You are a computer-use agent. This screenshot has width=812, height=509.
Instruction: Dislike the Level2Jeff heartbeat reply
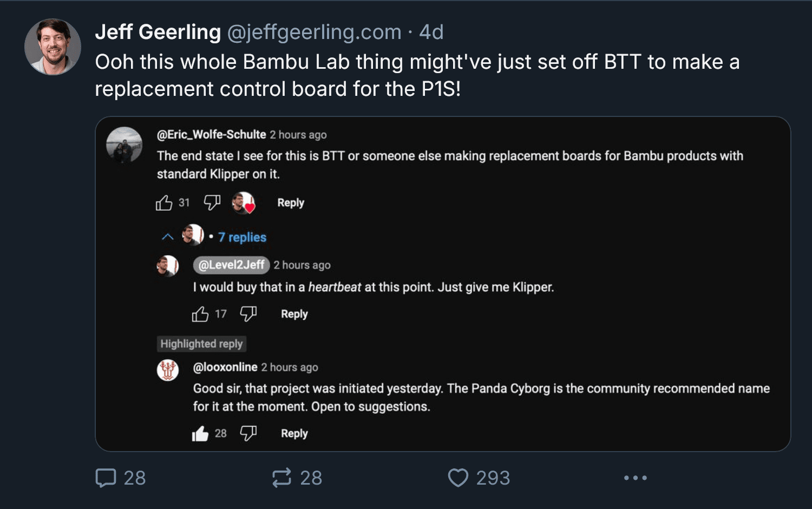pos(248,314)
